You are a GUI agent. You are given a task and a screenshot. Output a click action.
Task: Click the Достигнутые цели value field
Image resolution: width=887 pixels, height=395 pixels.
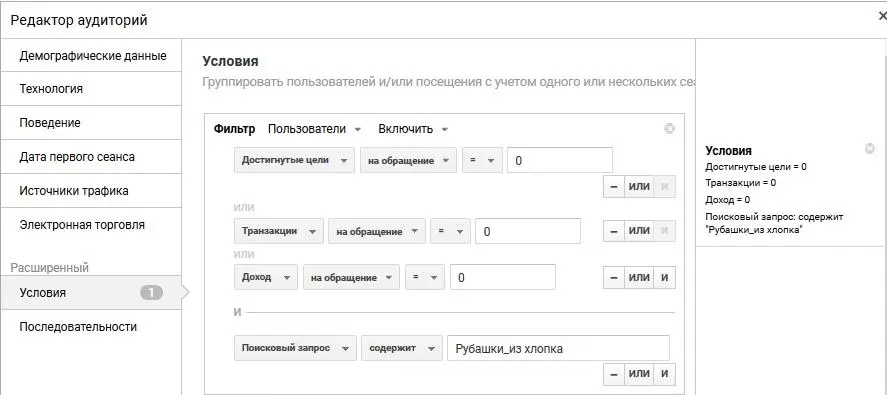click(x=560, y=160)
